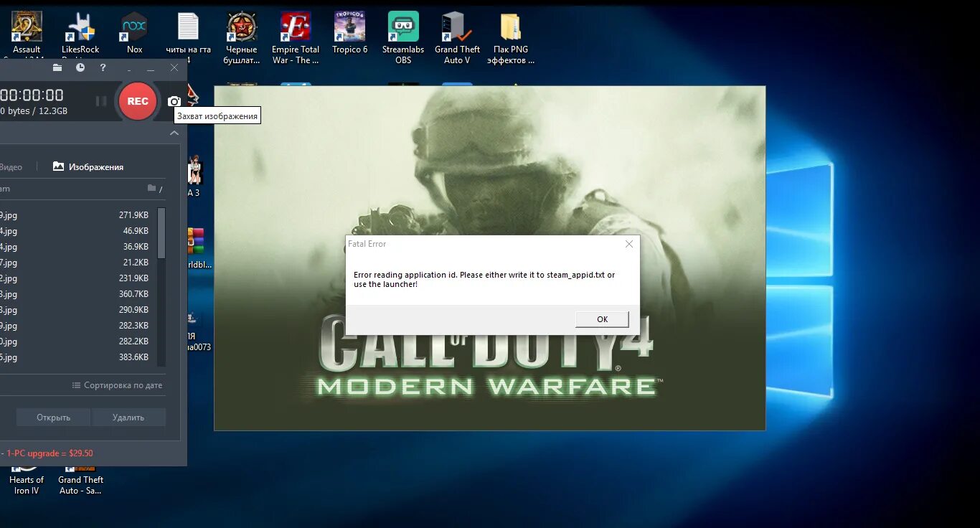Viewport: 980px width, 528px height.
Task: Click the question mark help icon
Action: [103, 67]
